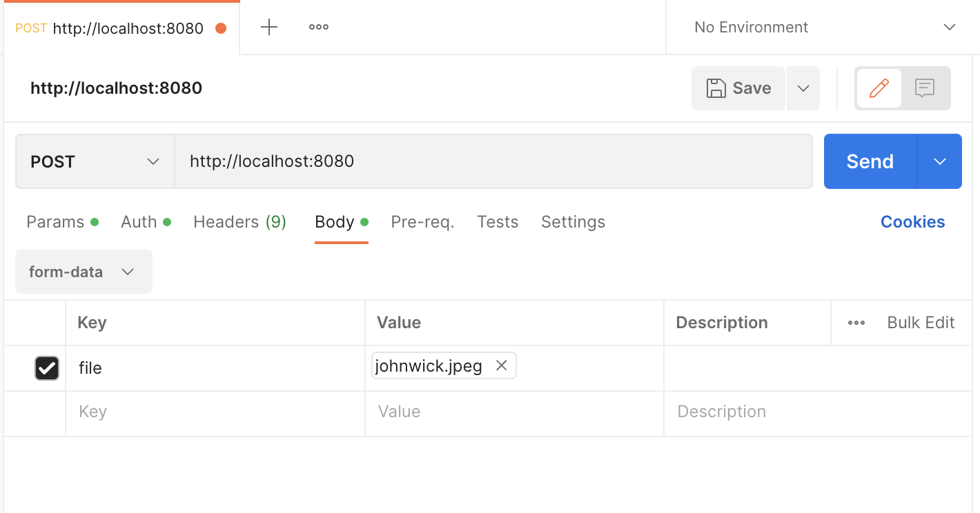This screenshot has width=980, height=513.
Task: Expand the Save options chevron
Action: coord(803,88)
